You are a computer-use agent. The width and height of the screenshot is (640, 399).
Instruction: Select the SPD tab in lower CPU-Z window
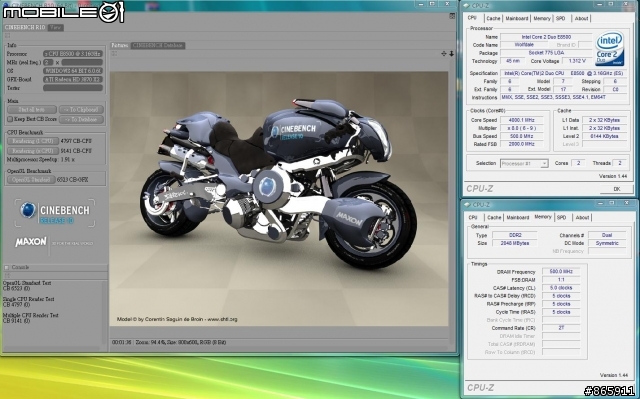pos(562,217)
